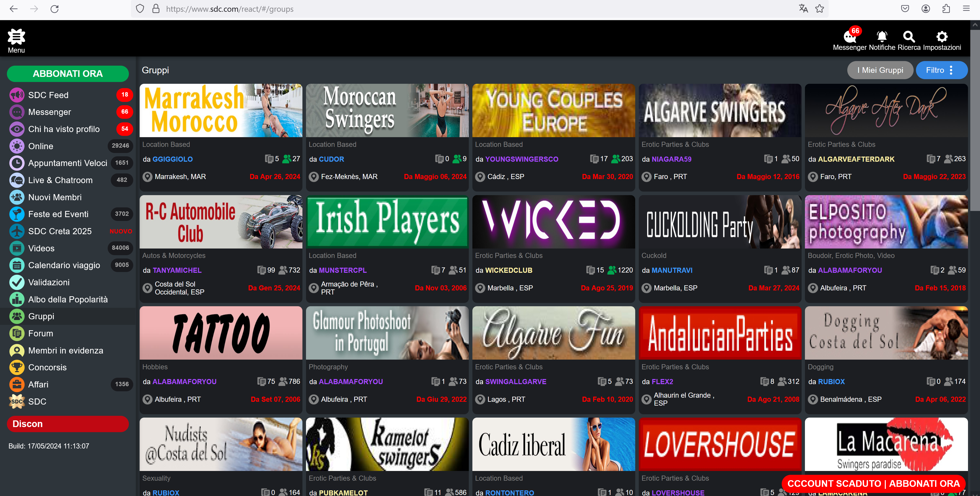The width and height of the screenshot is (980, 496).
Task: Open the Irish Players group thumbnail
Action: click(387, 221)
